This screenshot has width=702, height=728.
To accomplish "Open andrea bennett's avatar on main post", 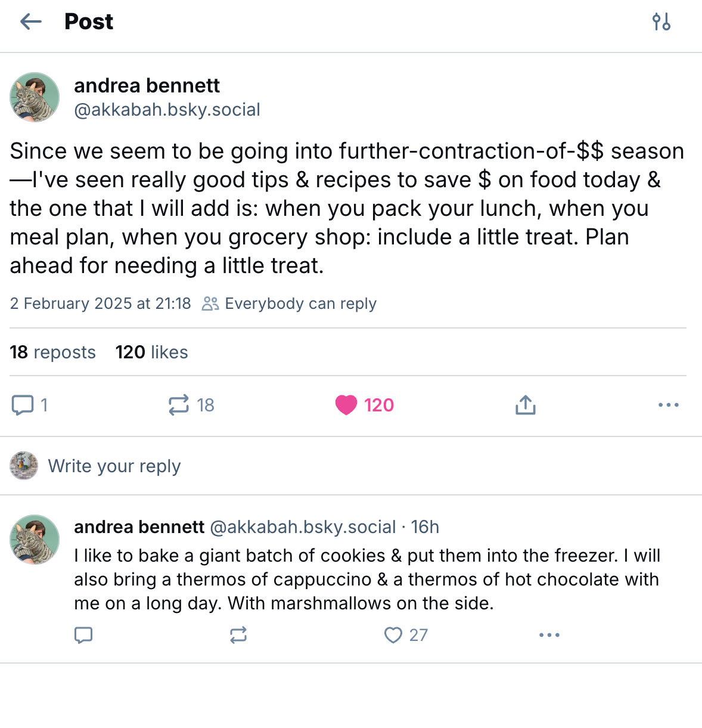I will [35, 97].
